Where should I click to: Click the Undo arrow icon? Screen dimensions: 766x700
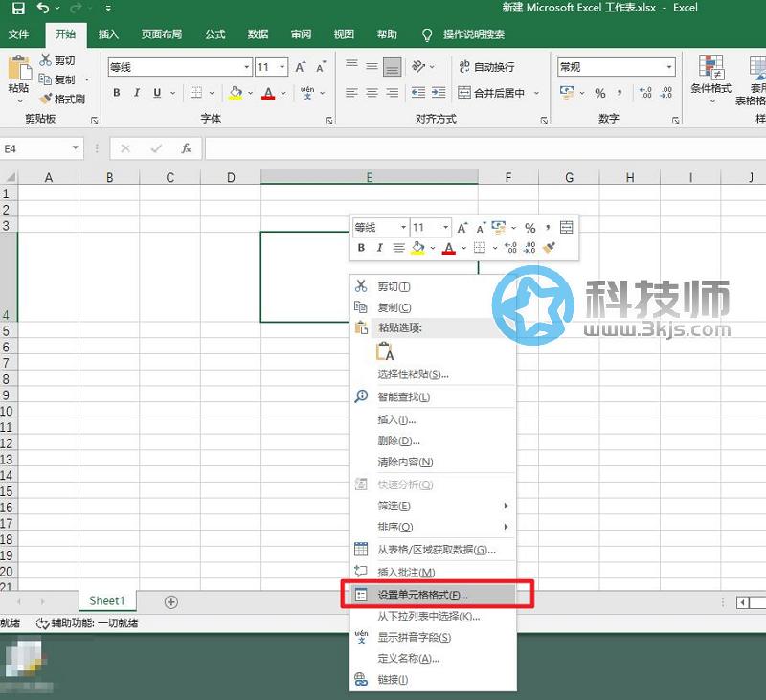click(43, 8)
